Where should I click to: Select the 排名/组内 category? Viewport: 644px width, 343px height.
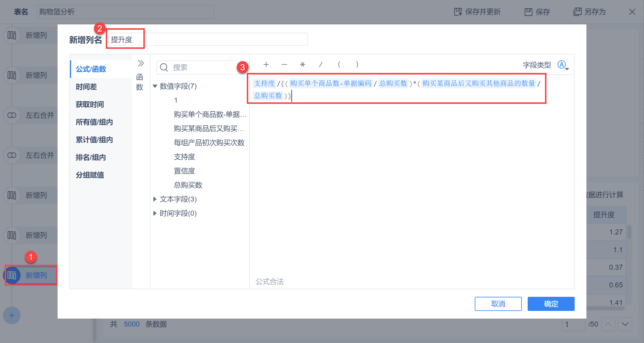(90, 157)
